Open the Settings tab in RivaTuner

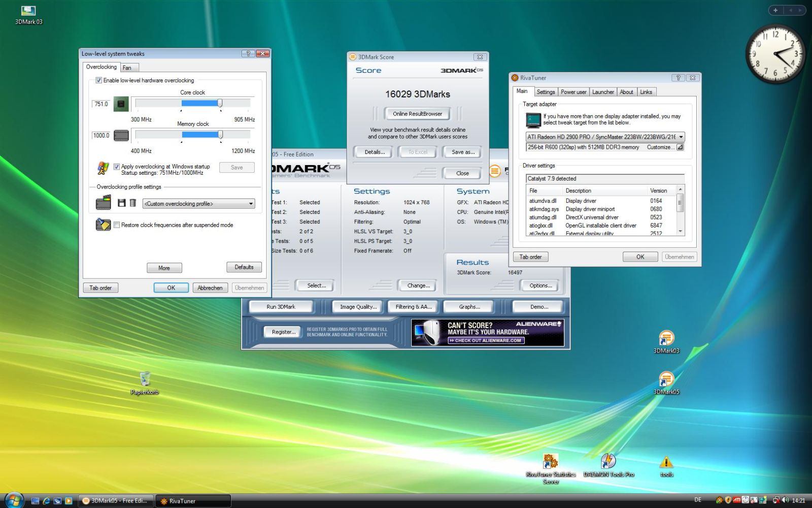[x=546, y=92]
